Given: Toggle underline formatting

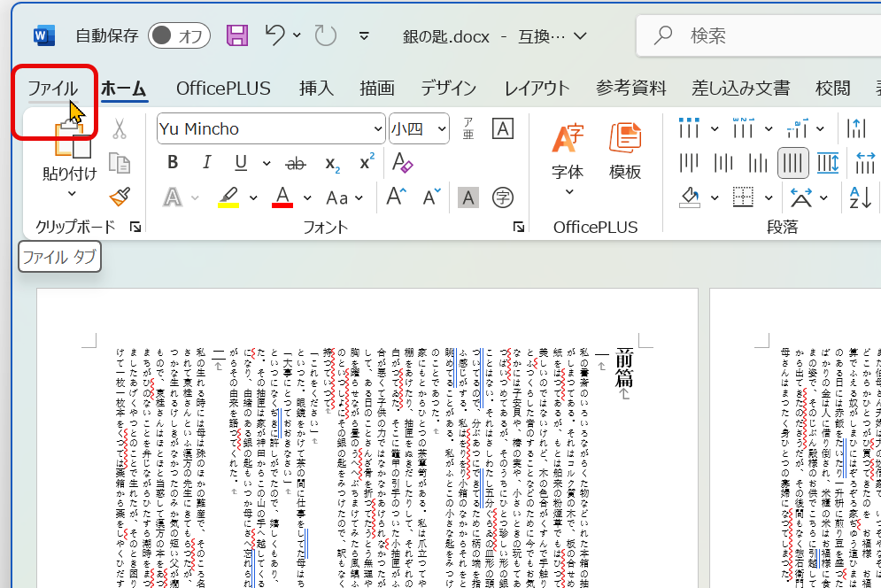Looking at the screenshot, I should (241, 162).
